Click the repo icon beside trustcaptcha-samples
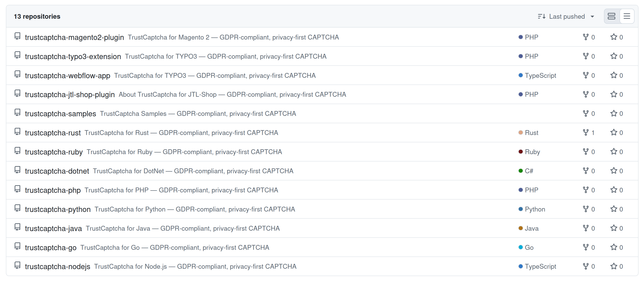This screenshot has height=283, width=644. tap(17, 112)
